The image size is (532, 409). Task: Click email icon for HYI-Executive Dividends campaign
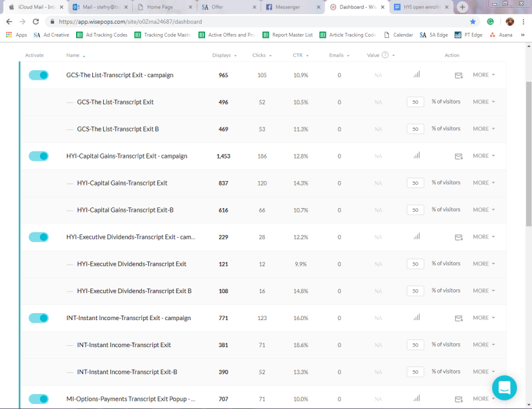pyautogui.click(x=458, y=237)
